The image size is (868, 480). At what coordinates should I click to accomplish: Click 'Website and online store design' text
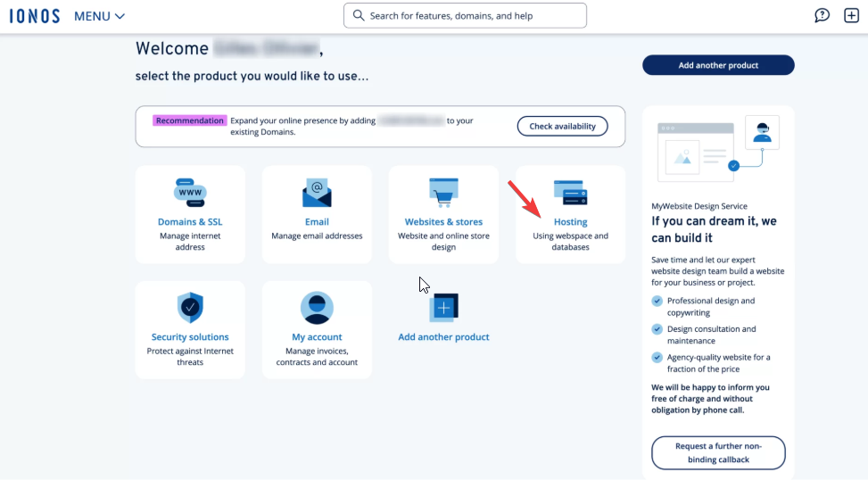[x=443, y=242]
